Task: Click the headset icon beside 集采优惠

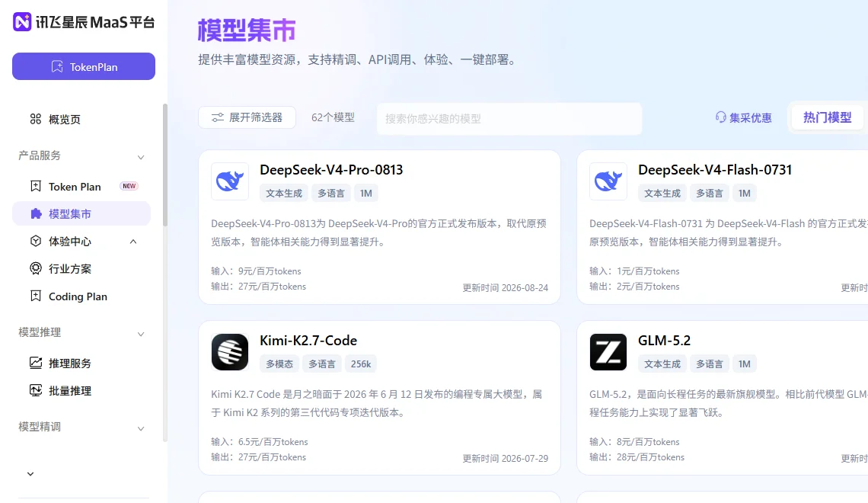Action: [x=721, y=117]
